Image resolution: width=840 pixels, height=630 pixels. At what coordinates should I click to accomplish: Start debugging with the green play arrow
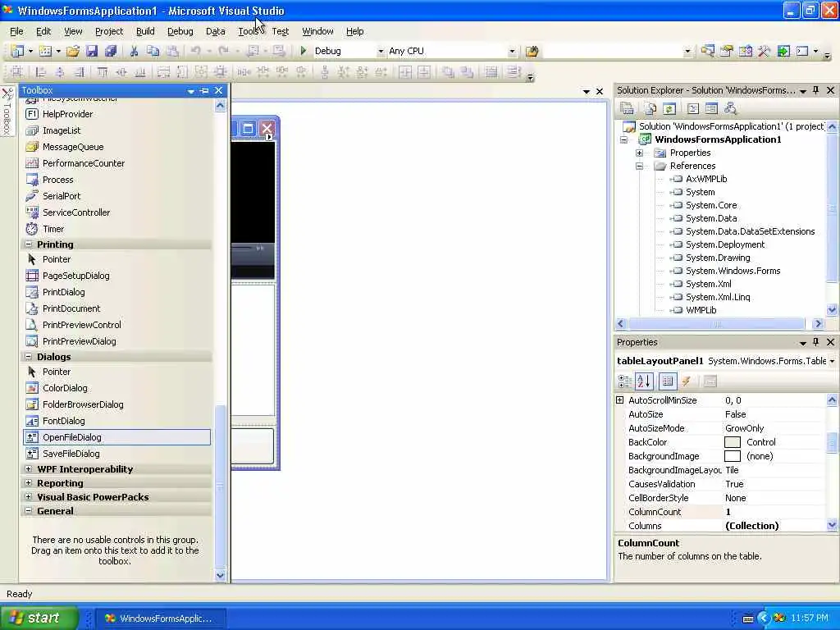point(304,51)
